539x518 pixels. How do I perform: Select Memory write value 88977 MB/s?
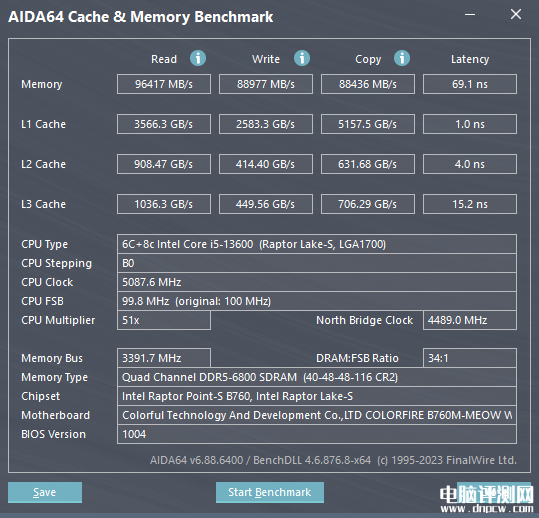click(266, 84)
